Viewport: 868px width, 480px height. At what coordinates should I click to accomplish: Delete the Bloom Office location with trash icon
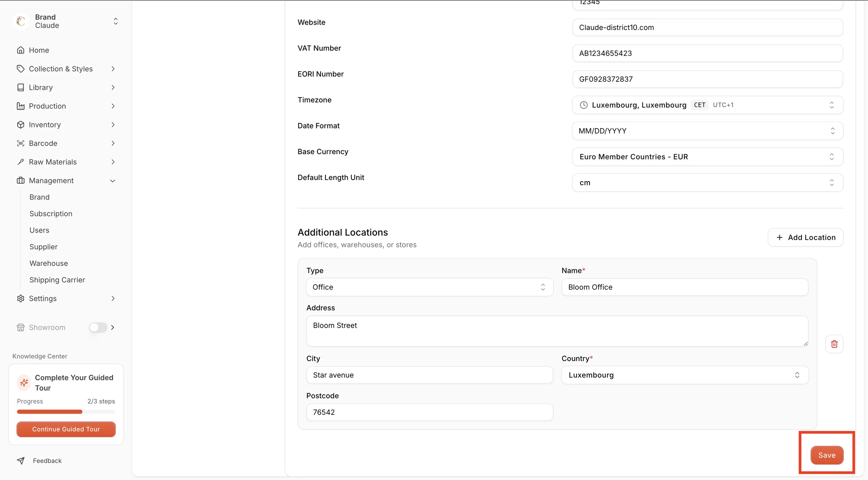pyautogui.click(x=834, y=344)
